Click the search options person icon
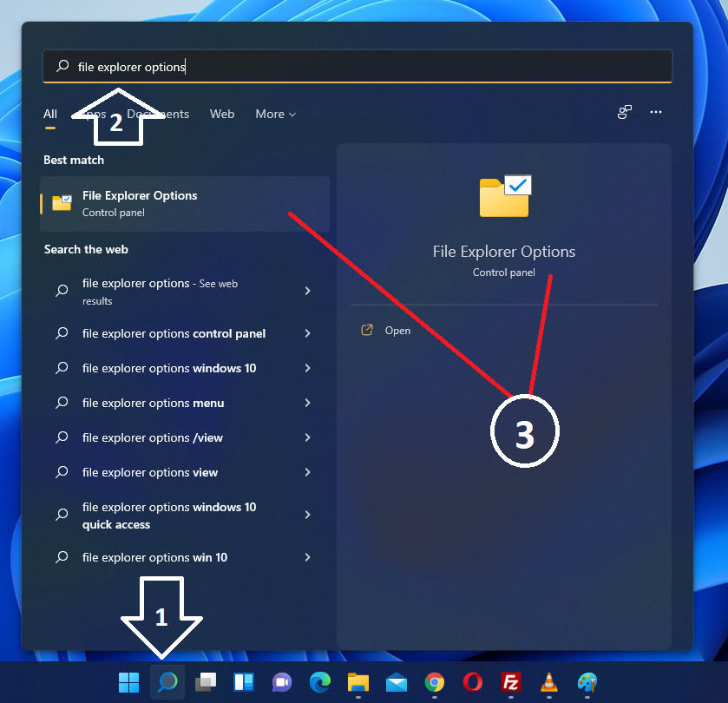The image size is (728, 703). point(624,112)
